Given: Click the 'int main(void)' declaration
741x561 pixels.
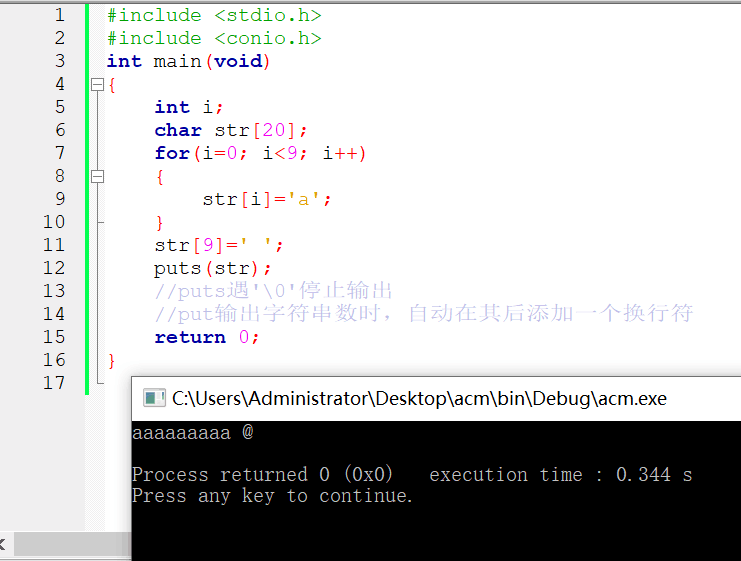Looking at the screenshot, I should [189, 61].
